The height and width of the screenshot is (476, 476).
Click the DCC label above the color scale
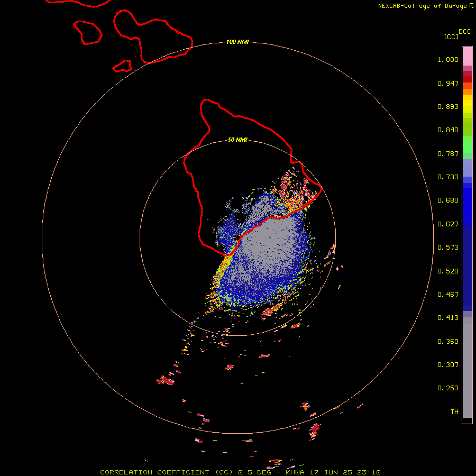(465, 32)
